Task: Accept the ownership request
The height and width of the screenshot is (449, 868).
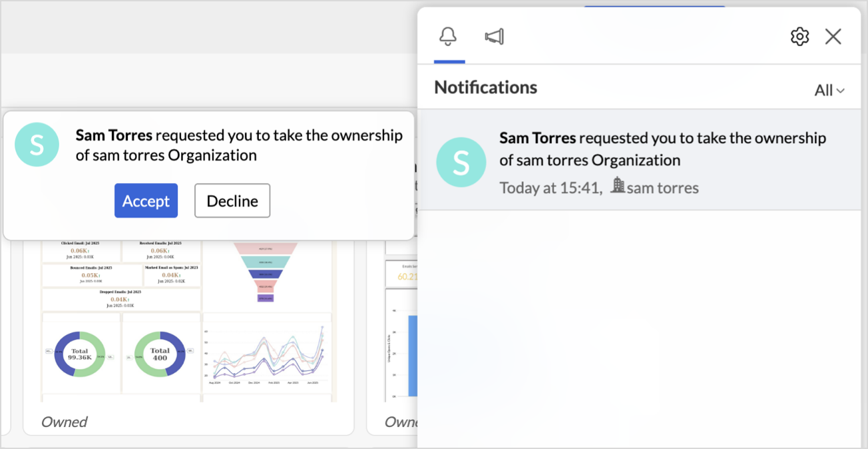Action: point(146,201)
